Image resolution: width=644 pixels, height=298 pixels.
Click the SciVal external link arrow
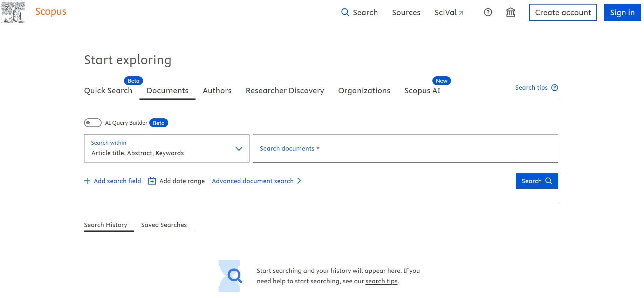pyautogui.click(x=461, y=13)
